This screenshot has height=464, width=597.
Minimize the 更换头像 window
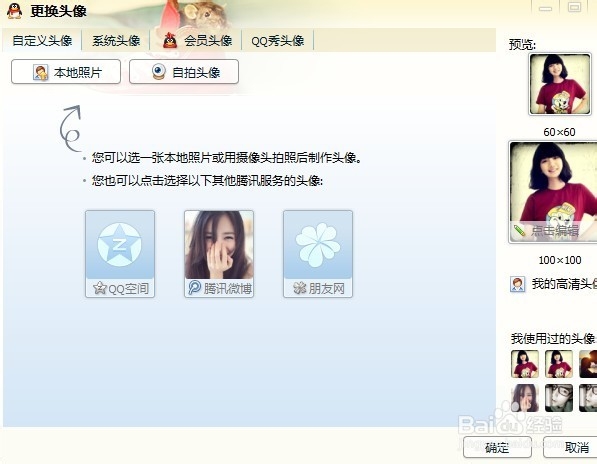(545, 8)
